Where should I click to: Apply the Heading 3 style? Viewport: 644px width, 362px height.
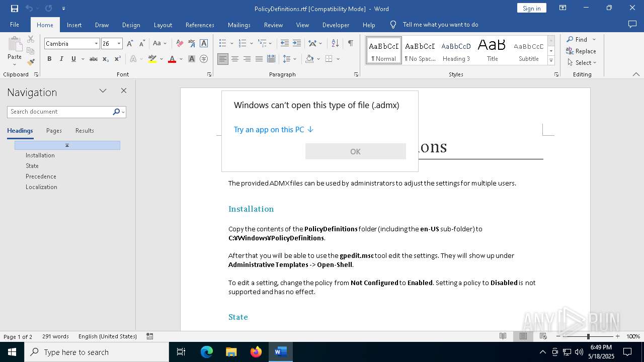coord(456,50)
